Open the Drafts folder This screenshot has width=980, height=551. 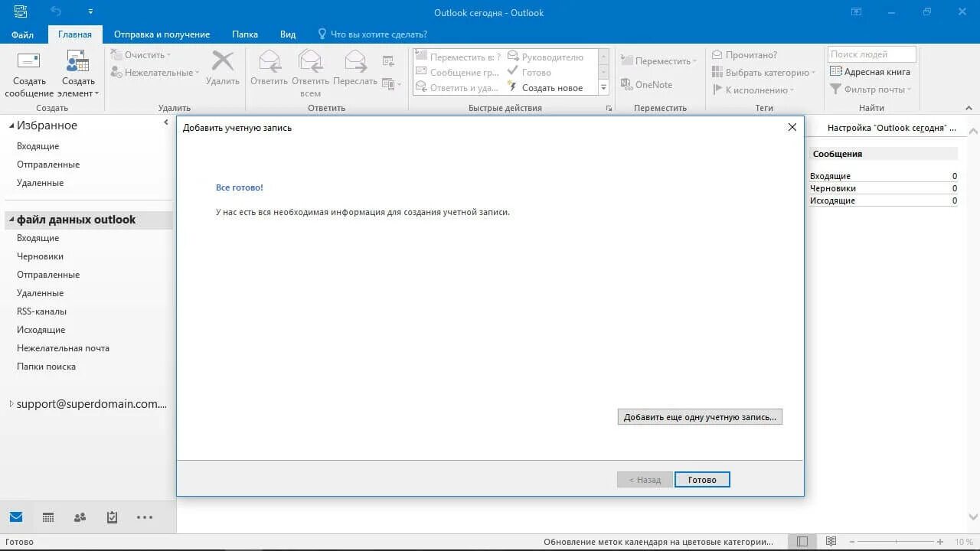41,256
